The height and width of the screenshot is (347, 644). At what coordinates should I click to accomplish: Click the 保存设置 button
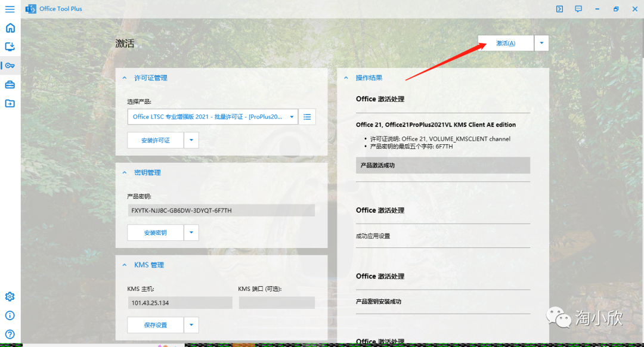155,325
